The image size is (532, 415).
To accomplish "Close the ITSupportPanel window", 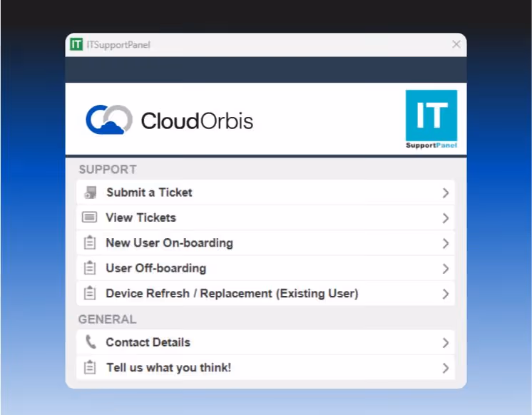I will click(456, 44).
